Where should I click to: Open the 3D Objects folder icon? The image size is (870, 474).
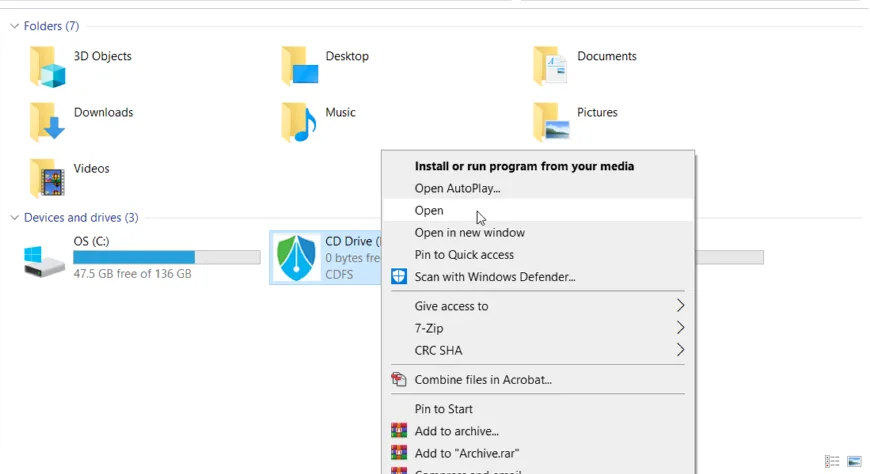(48, 67)
